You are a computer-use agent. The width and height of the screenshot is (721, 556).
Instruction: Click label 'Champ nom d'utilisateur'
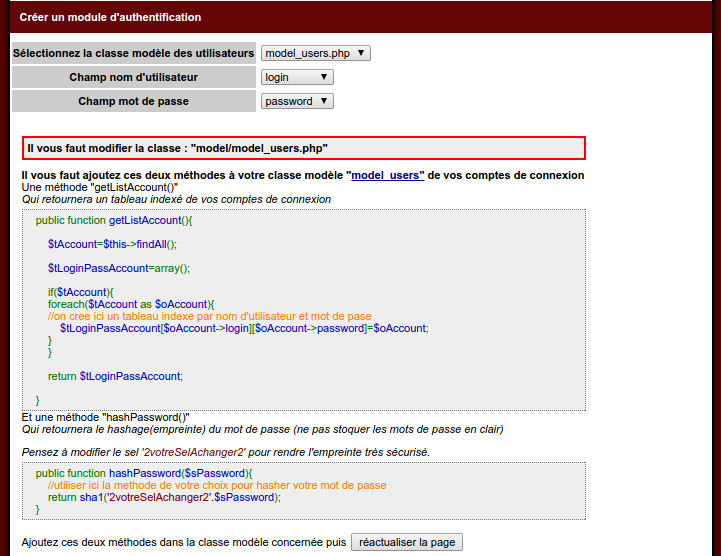[x=133, y=77]
